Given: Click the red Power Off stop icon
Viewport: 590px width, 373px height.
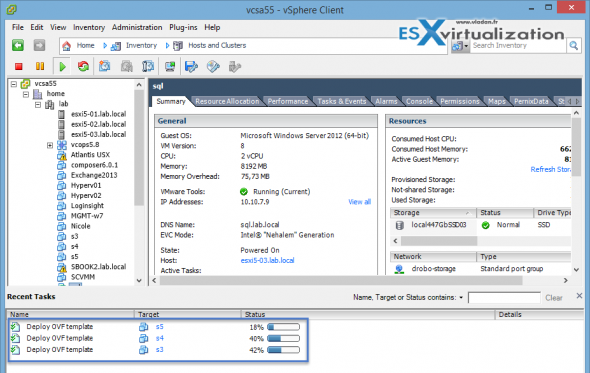Looking at the screenshot, I should click(x=18, y=67).
